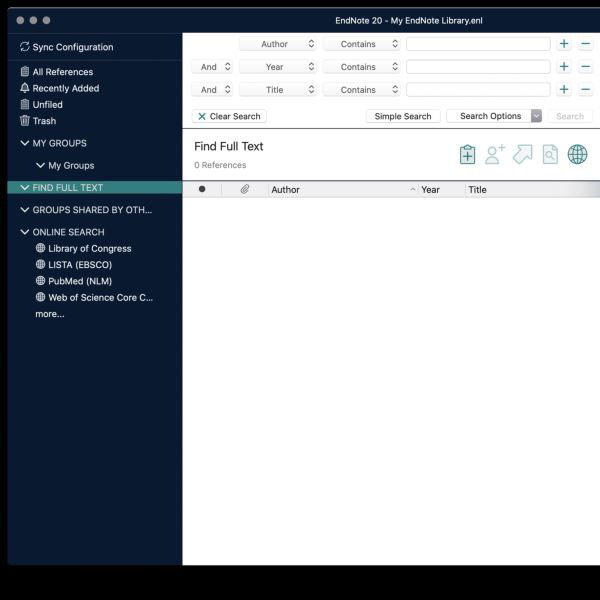The width and height of the screenshot is (600, 600).
Task: Open Contains dropdown in Author row
Action: point(362,44)
